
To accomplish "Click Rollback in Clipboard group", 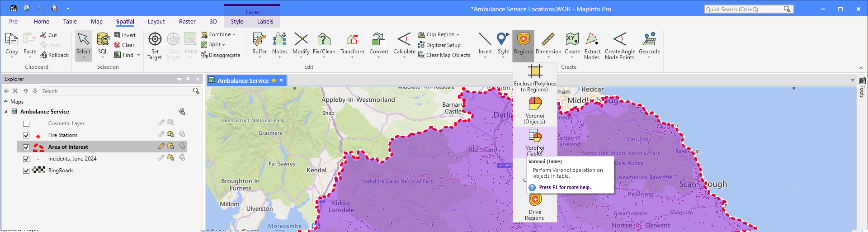I will pos(54,55).
